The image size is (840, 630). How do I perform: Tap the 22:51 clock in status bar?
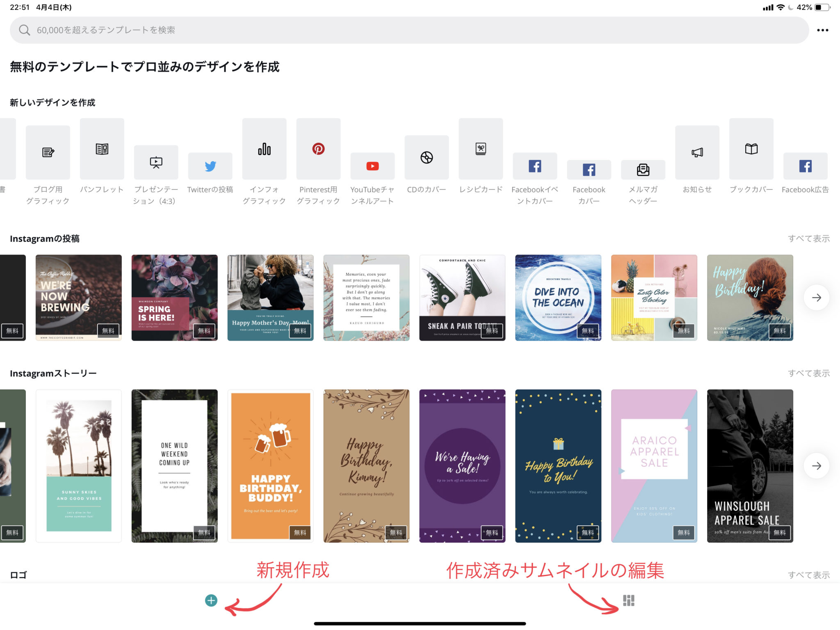coord(20,7)
